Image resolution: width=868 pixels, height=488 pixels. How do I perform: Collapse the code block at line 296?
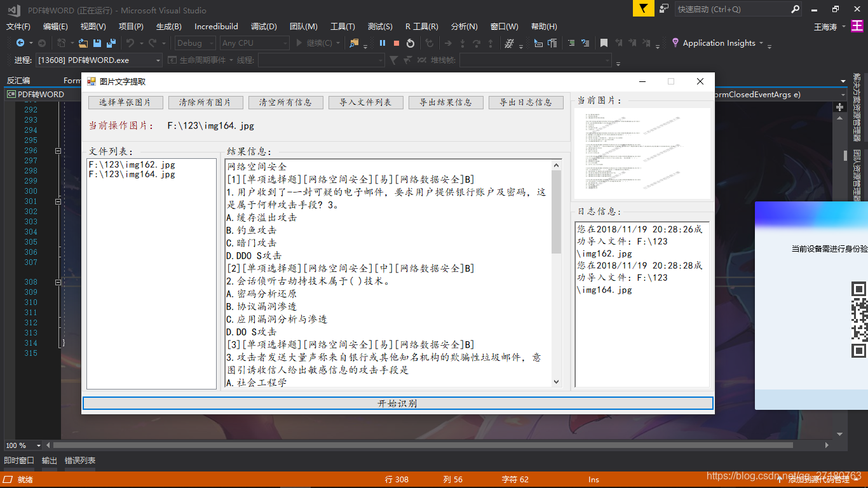pos(58,151)
